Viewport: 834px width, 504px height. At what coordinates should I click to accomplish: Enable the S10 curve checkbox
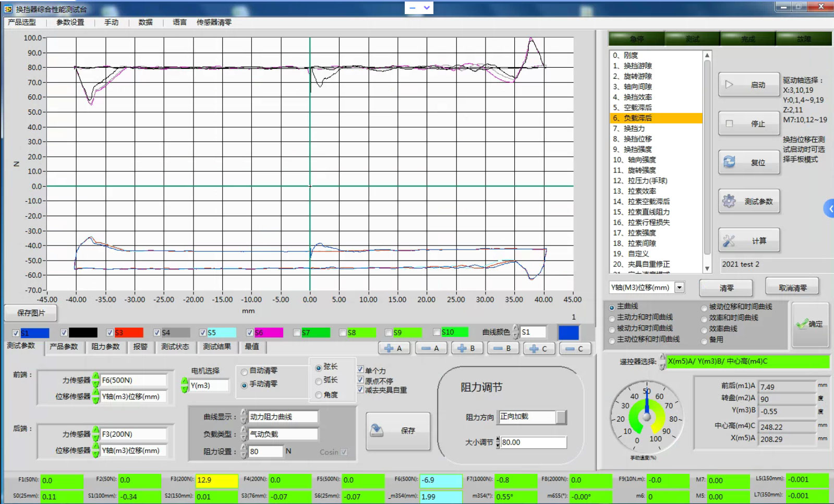coord(437,331)
